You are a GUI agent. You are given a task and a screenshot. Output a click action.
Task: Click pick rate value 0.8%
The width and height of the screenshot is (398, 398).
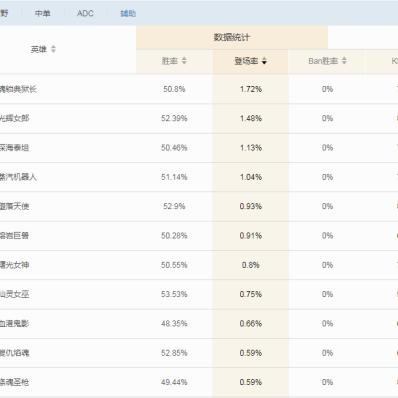(251, 265)
